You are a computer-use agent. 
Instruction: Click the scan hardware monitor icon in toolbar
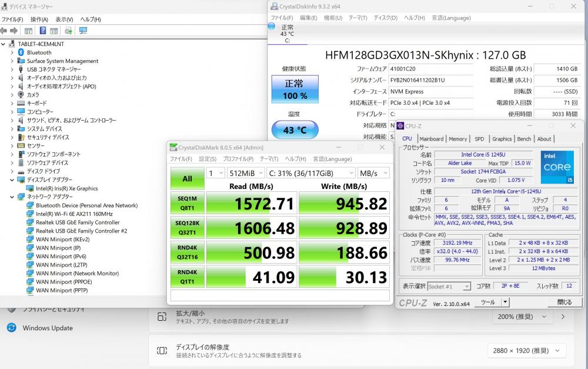pos(83,31)
